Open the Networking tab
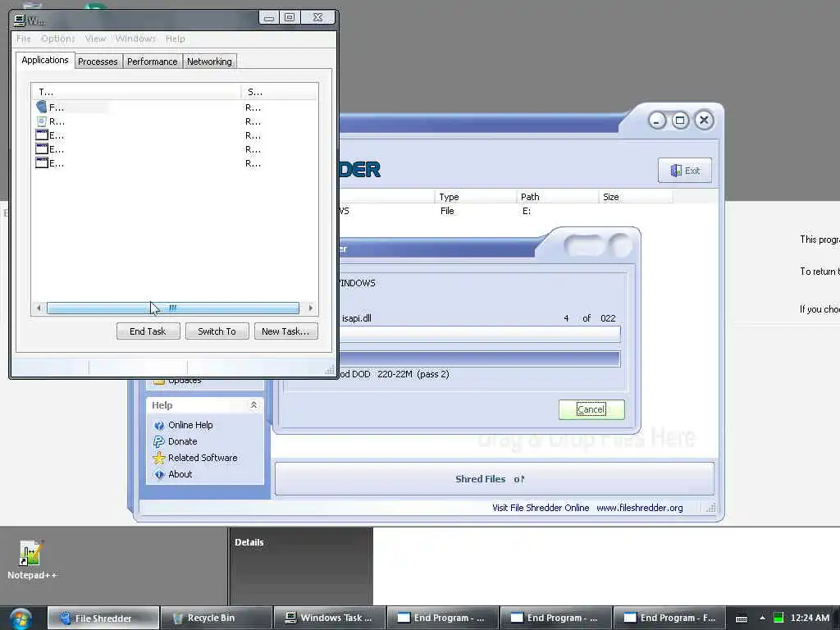 (209, 62)
